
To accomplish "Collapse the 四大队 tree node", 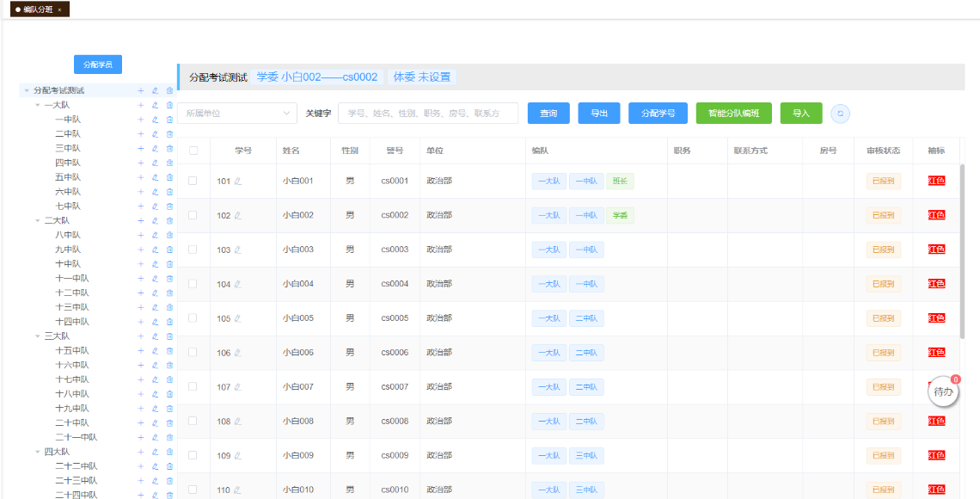I will click(38, 452).
